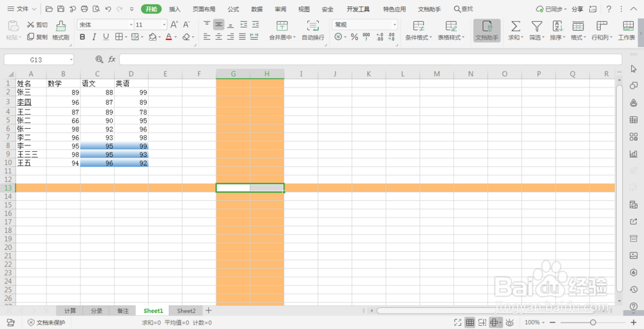Viewport: 644px width, 329px height.
Task: Switch to the Sheet2 tab
Action: click(187, 310)
